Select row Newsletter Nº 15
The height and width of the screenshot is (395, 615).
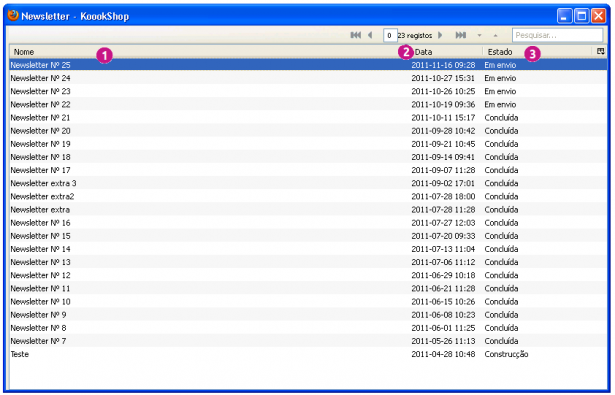tap(308, 236)
